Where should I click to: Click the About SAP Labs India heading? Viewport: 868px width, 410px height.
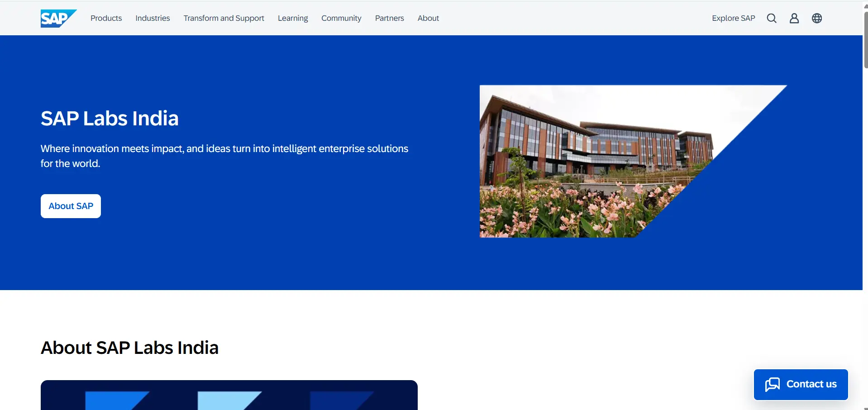pos(129,348)
